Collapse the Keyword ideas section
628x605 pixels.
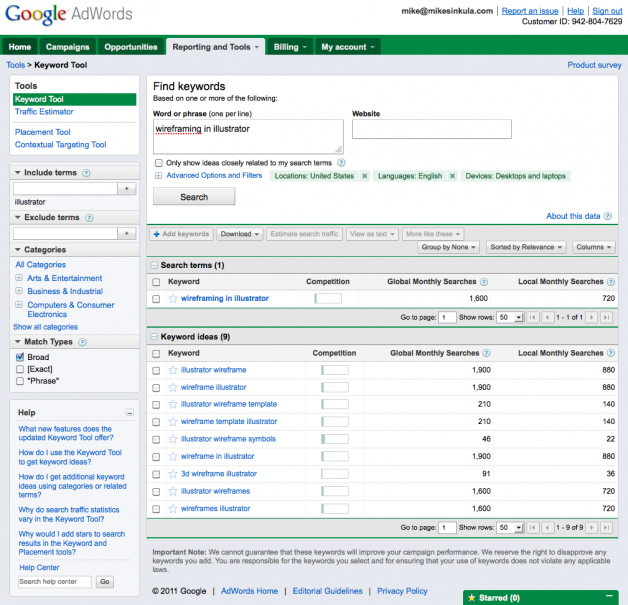point(154,337)
